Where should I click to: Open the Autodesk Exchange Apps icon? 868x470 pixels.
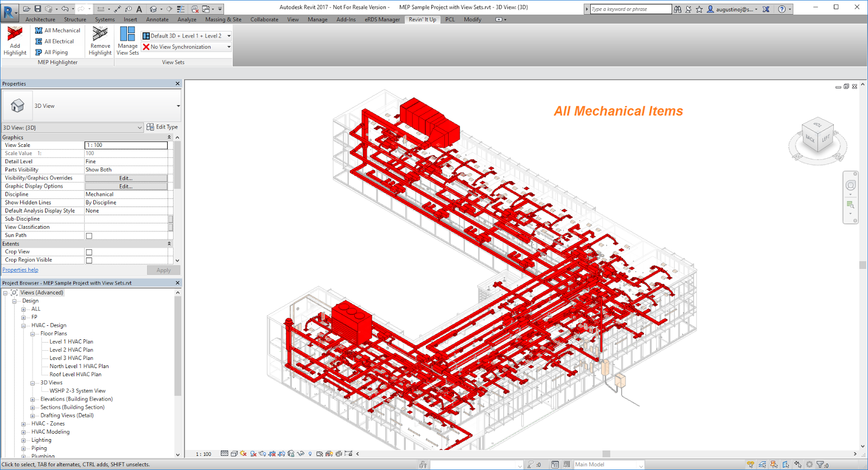[766, 9]
